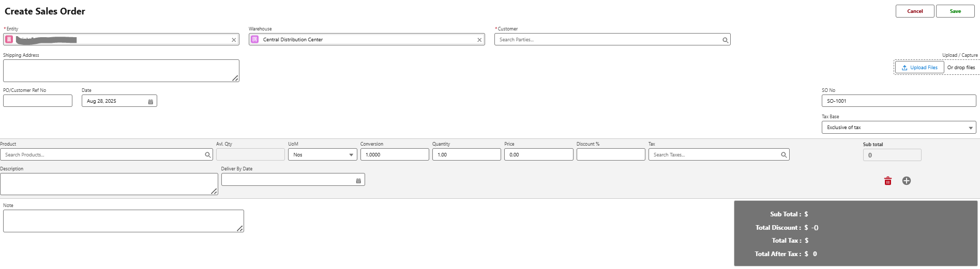Click the Total After Tax text
This screenshot has width=980, height=269.
(778, 254)
